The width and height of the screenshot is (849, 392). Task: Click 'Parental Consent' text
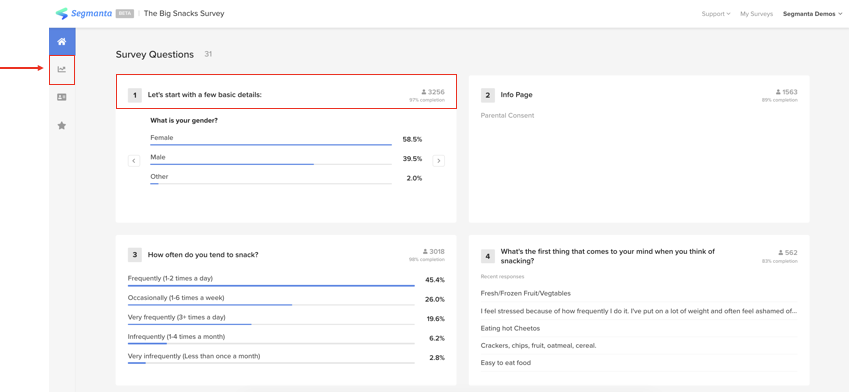pos(507,115)
